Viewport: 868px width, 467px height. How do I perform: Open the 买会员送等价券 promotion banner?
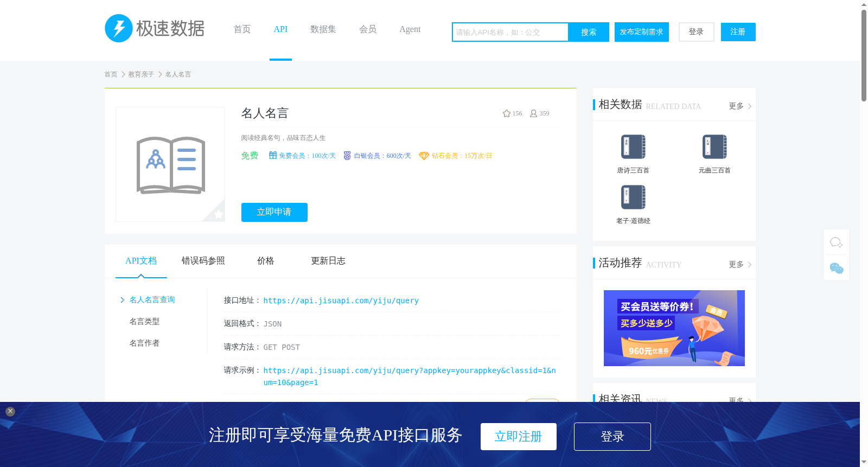click(x=674, y=328)
